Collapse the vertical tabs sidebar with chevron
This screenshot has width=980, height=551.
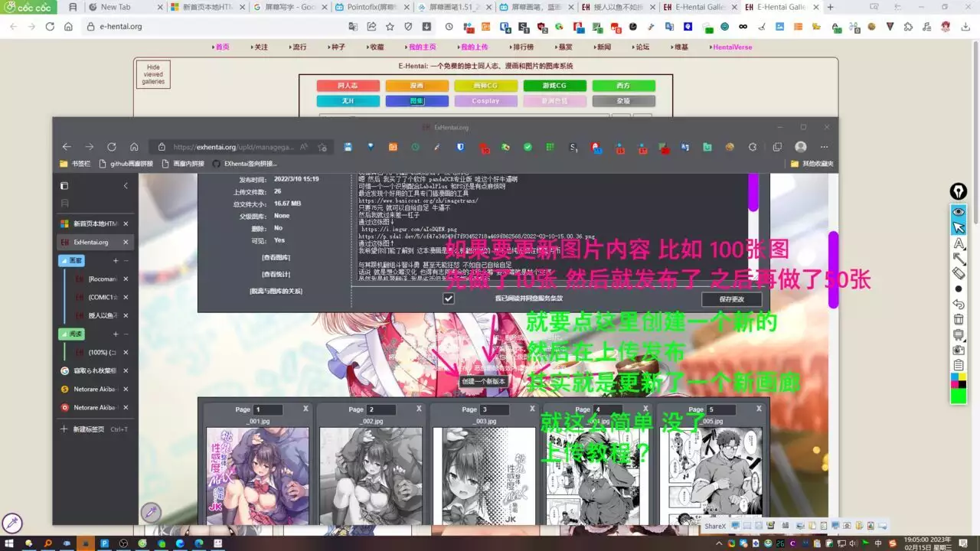[x=126, y=186]
